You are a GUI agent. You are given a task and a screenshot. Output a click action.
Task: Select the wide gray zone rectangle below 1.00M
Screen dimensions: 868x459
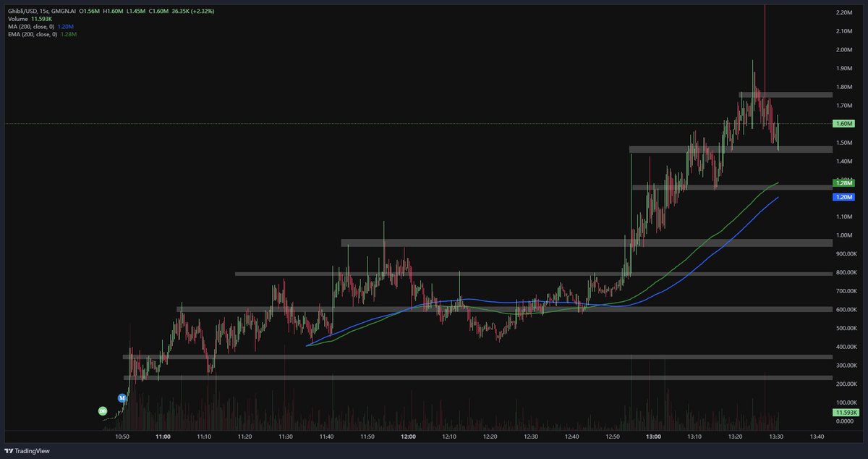(x=587, y=243)
